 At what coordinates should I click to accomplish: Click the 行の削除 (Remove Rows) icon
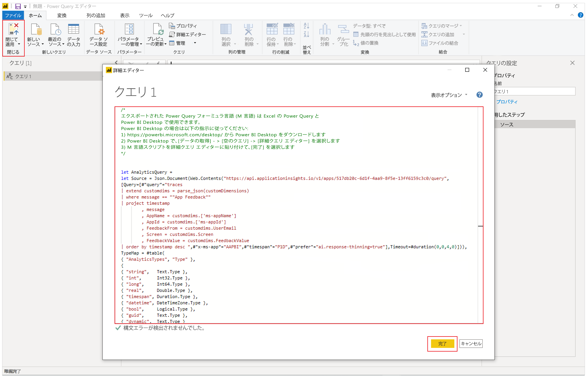289,29
